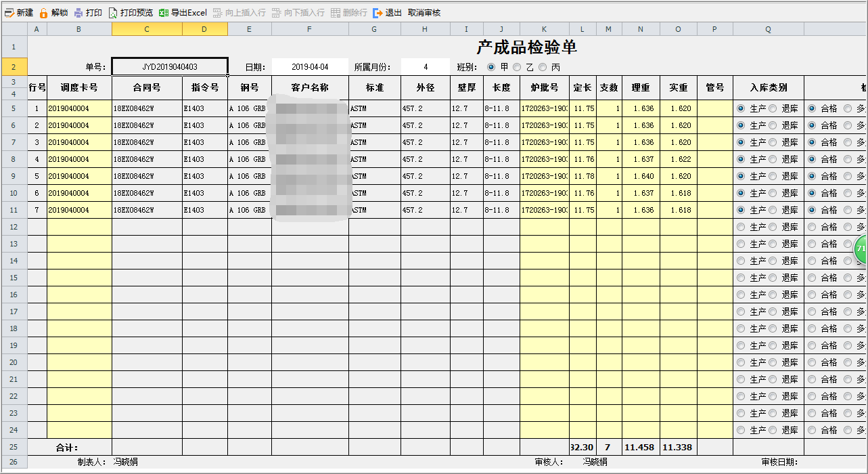
Task: Select 合格 radio in sheet row 13
Action: (811, 244)
